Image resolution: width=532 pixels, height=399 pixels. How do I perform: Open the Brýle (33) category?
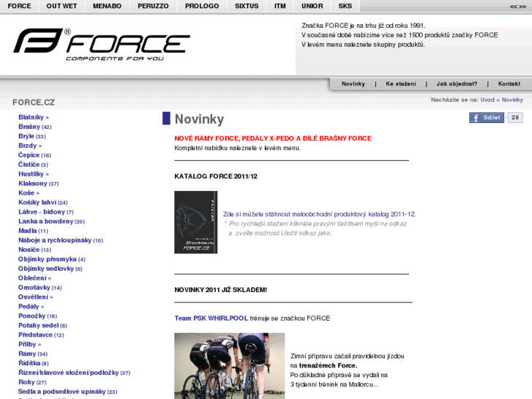(32, 136)
